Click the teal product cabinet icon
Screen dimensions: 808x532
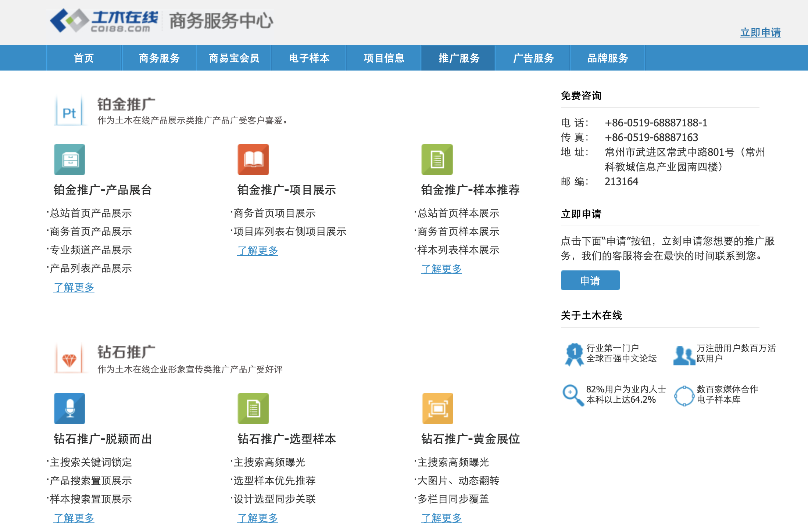coord(69,159)
